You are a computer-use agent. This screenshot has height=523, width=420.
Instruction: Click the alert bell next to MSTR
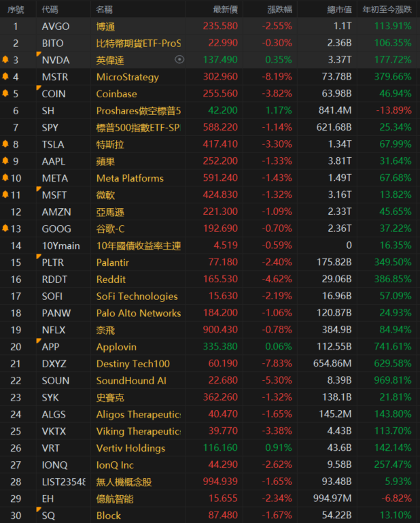(6, 77)
